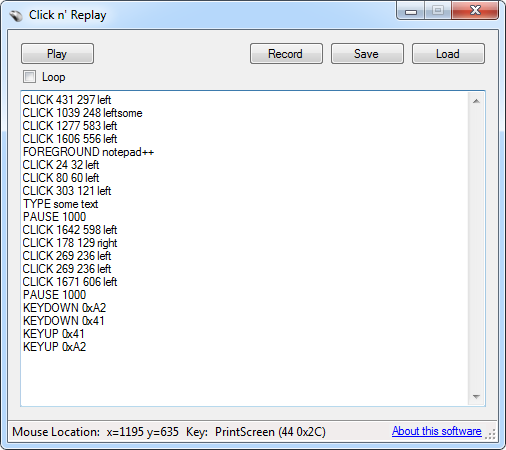This screenshot has height=450, width=506.
Task: Click the KEYDOWN 0xA2 script line
Action: (x=64, y=308)
